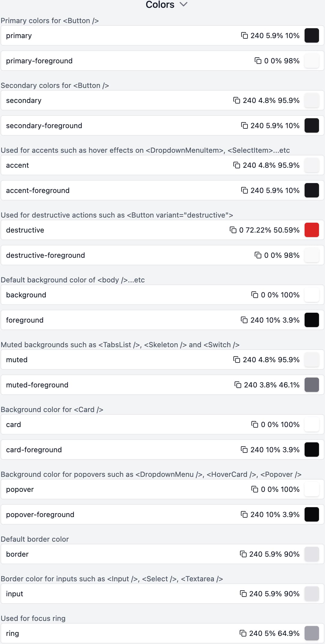This screenshot has width=325, height=644.
Task: Edit the 240 4.8% 95.9% accent value
Action: click(271, 165)
